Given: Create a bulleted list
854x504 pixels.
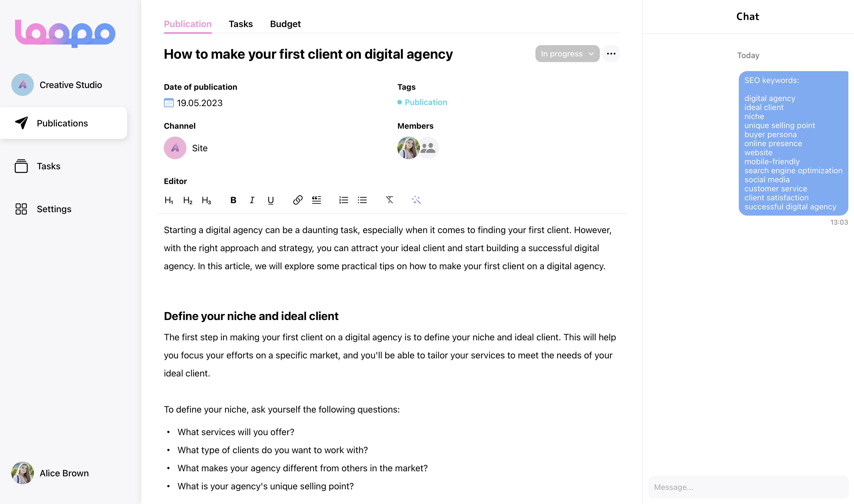Looking at the screenshot, I should pos(362,200).
